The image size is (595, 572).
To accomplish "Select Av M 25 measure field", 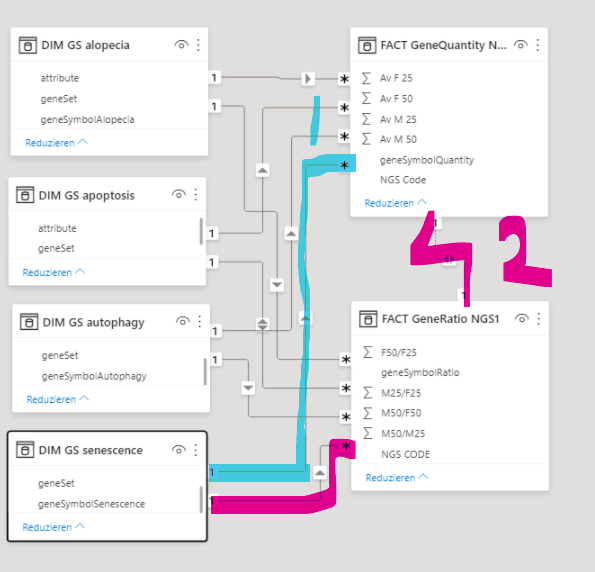I will pyautogui.click(x=398, y=119).
